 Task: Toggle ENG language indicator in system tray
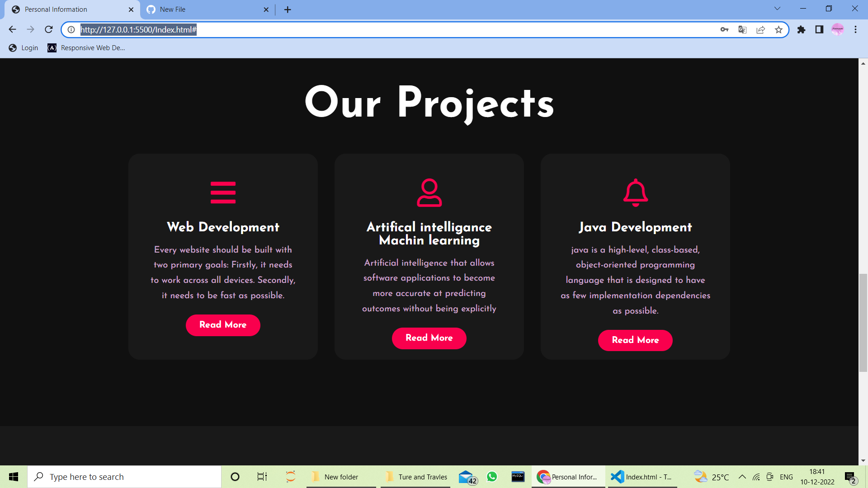click(787, 476)
